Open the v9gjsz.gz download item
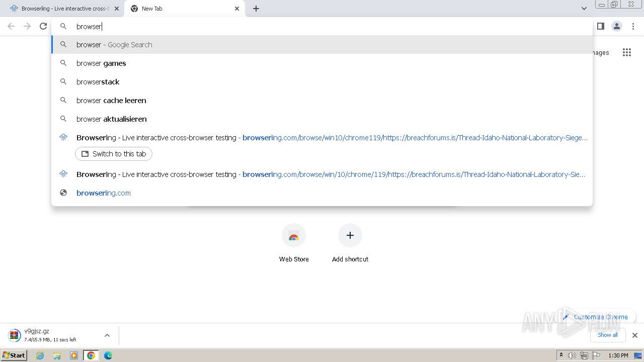The image size is (644, 362). point(50,335)
